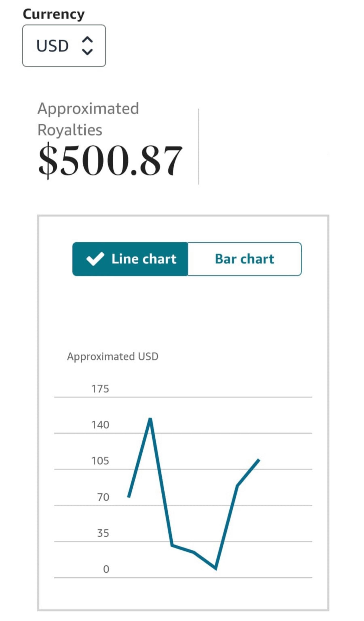
Task: Click the Approximated USD axis title
Action: (113, 357)
